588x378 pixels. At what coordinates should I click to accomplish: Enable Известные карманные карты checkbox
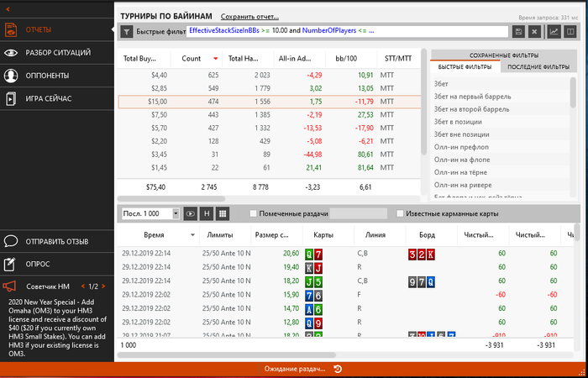[400, 213]
